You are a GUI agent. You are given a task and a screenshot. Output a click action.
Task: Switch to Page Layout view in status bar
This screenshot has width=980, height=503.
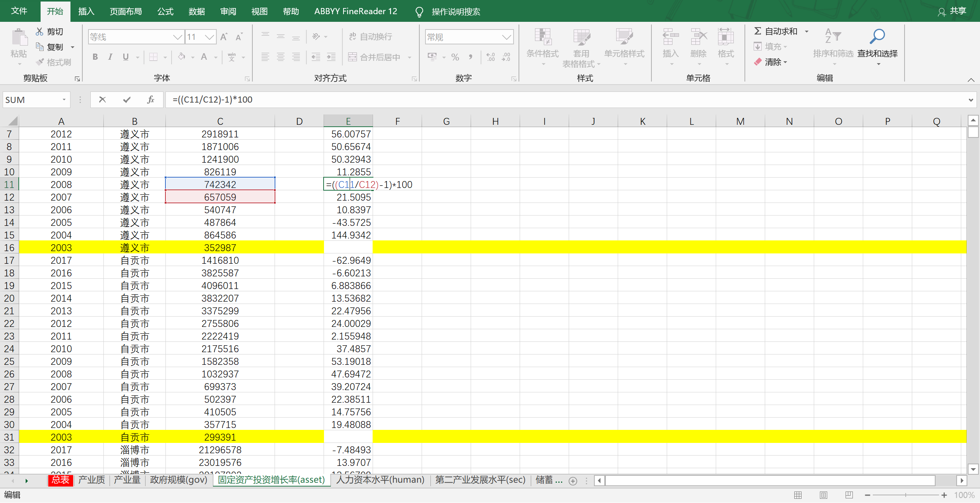coord(823,495)
